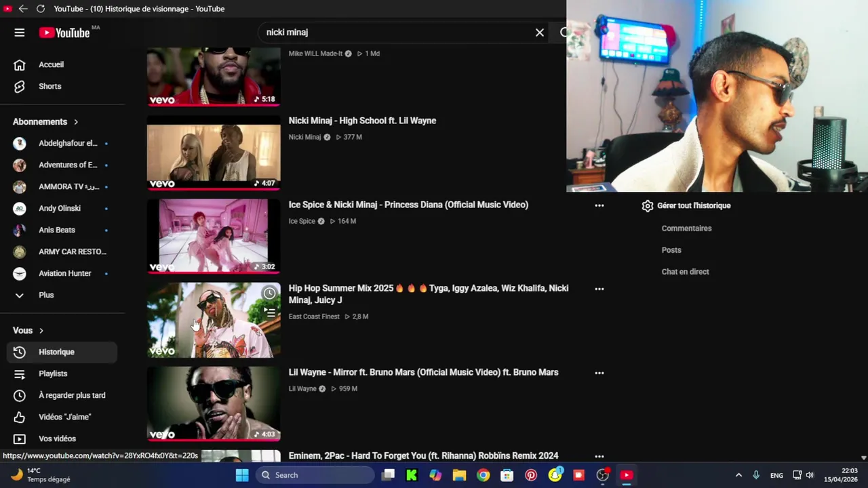Open more options for Hip Hop Summer Mix
This screenshot has width=868, height=488.
tap(599, 289)
